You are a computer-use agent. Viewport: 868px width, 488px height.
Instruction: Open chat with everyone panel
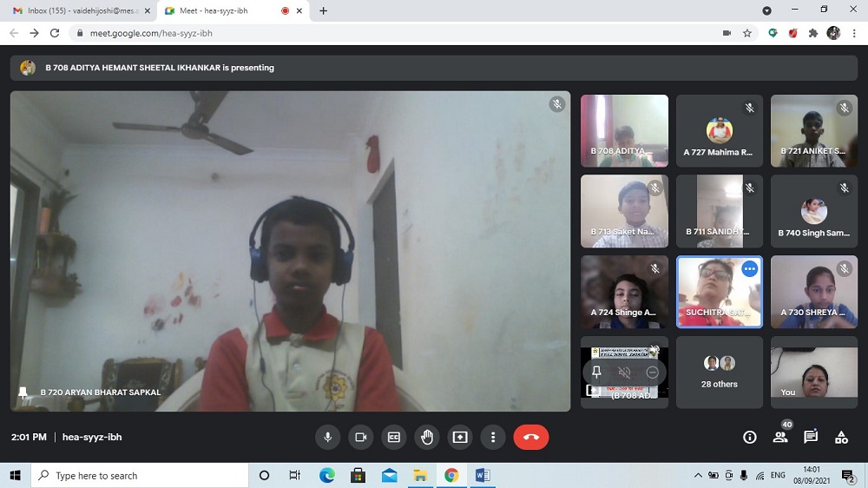811,437
